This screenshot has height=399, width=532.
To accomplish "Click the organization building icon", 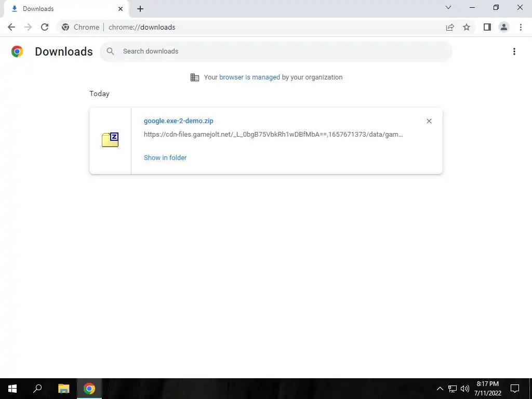I will pos(195,77).
